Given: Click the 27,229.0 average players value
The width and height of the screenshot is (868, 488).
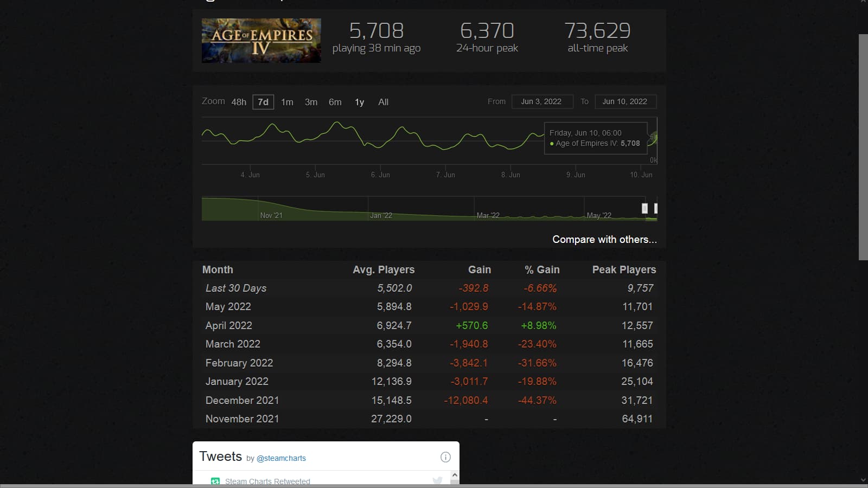Looking at the screenshot, I should click(391, 419).
